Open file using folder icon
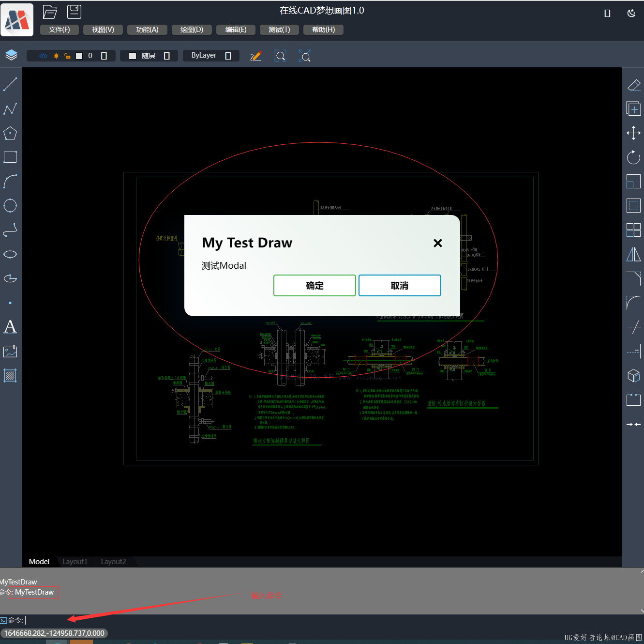Image resolution: width=644 pixels, height=644 pixels. pyautogui.click(x=50, y=12)
